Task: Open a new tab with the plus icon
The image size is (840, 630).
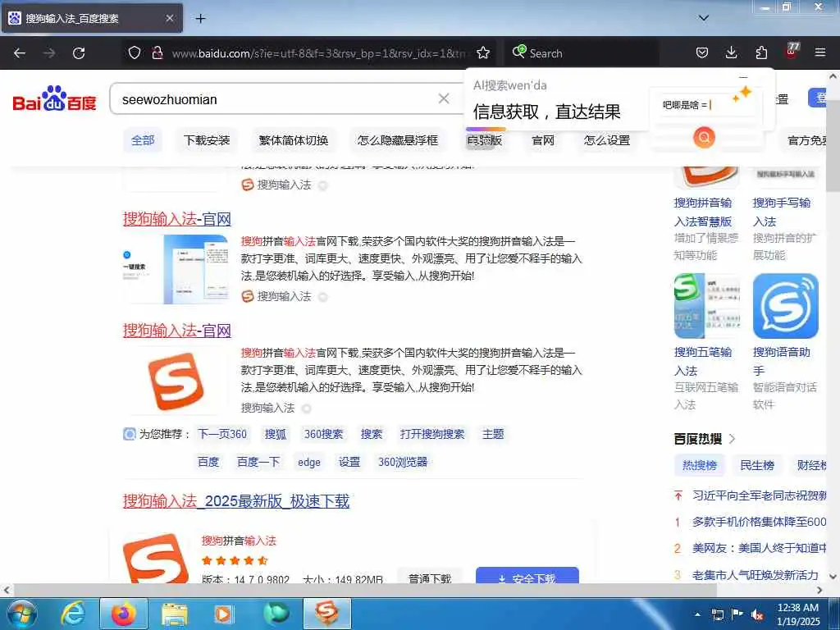Action: tap(200, 18)
